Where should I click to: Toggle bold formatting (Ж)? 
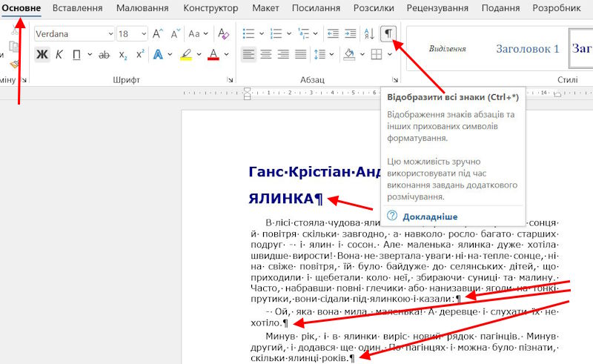pos(42,54)
